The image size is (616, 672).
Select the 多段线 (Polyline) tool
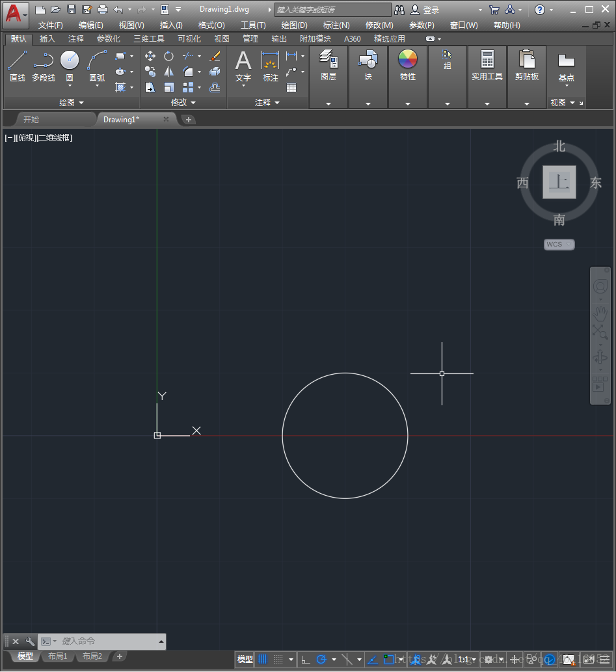coord(44,66)
